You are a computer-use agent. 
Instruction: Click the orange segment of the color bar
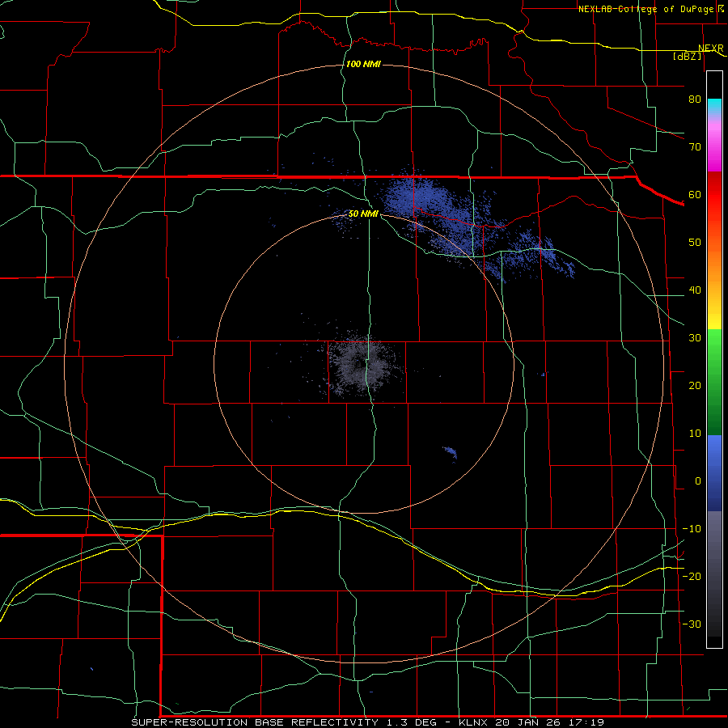tap(714, 265)
